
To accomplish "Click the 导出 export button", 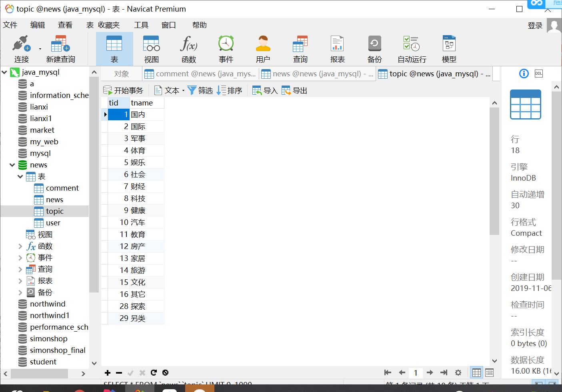I will [294, 90].
